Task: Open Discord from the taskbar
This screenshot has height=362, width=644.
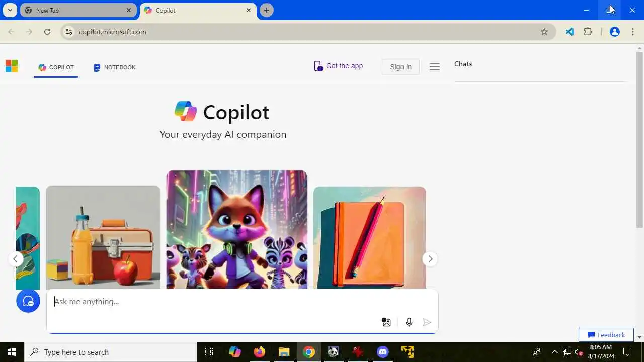Action: point(383,352)
